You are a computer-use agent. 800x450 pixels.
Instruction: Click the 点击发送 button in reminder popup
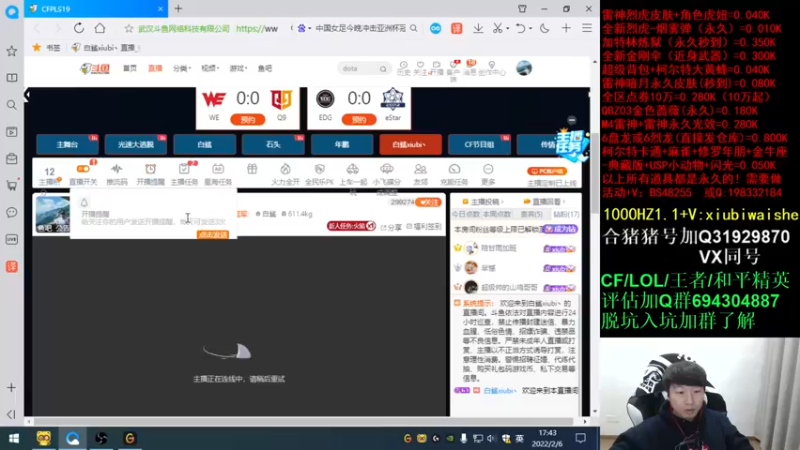coord(213,235)
